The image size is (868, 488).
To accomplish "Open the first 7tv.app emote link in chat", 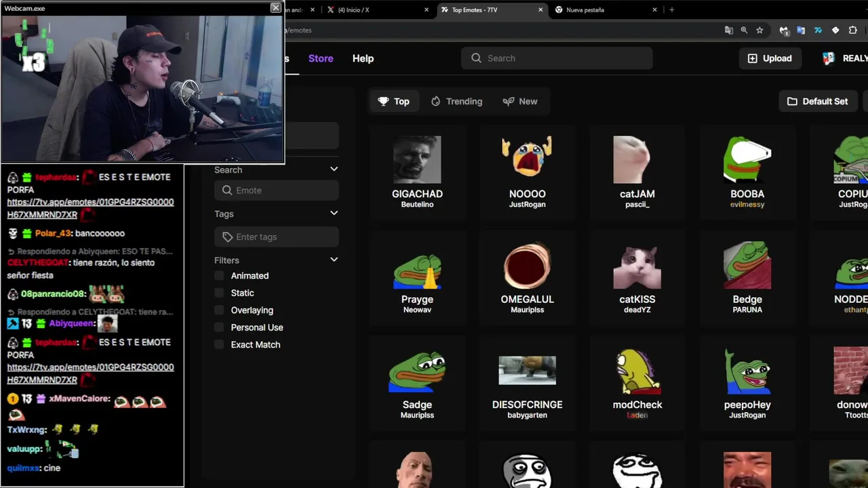I will pos(90,208).
